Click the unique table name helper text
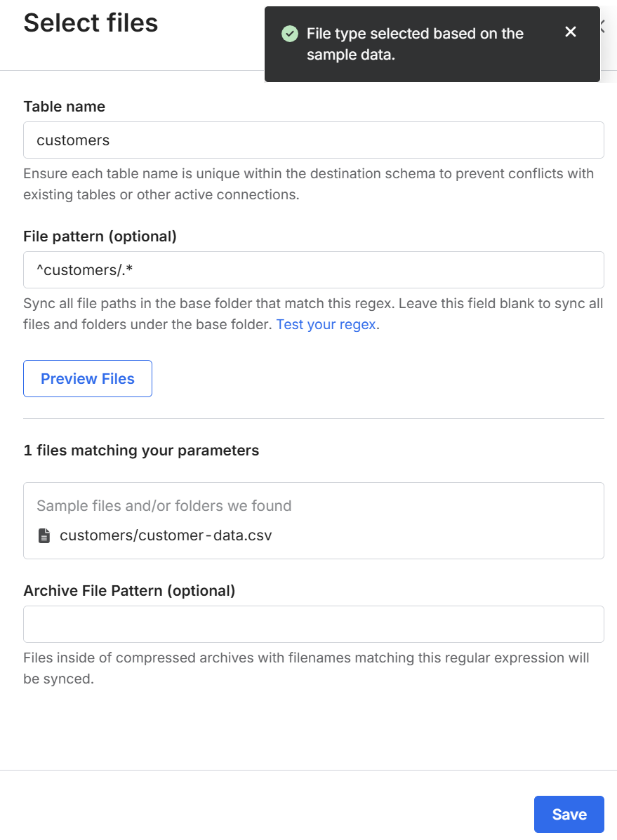This screenshot has height=840, width=617. coord(308,184)
